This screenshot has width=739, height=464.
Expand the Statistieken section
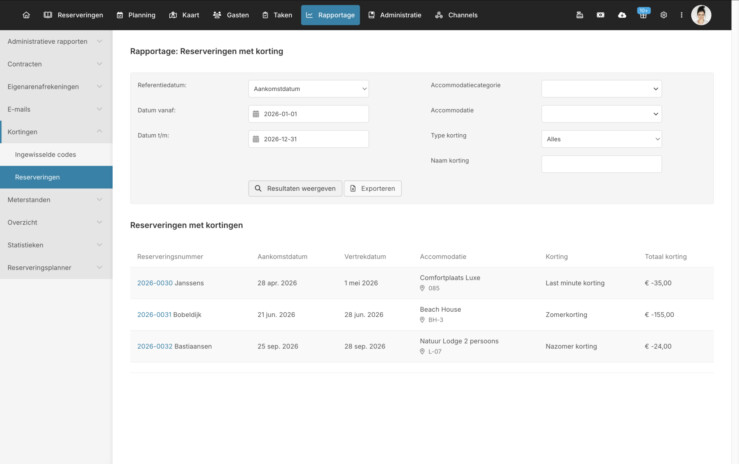(x=56, y=245)
